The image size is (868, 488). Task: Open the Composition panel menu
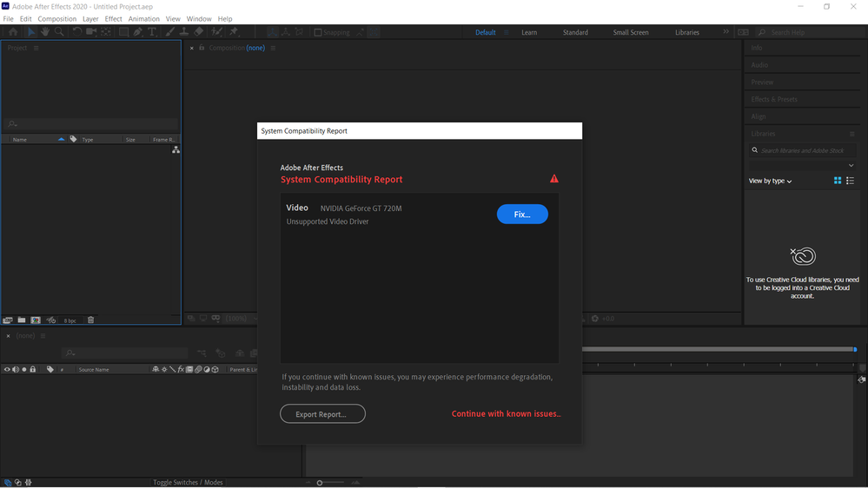[x=273, y=48]
